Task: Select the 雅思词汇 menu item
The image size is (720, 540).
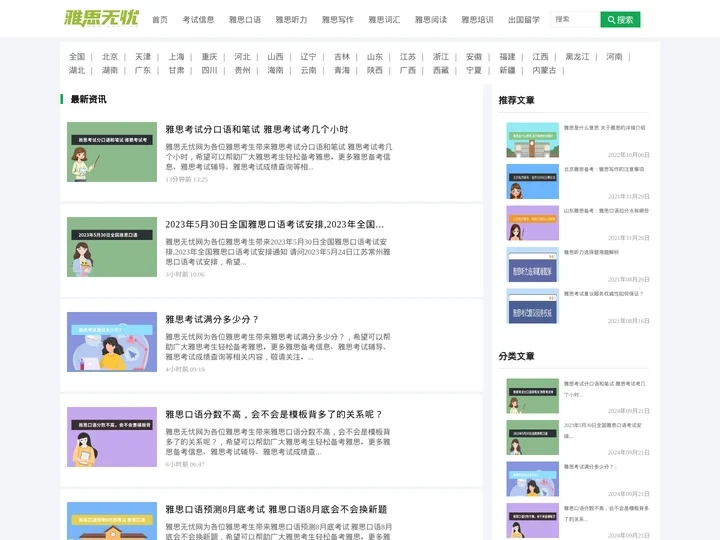Action: tap(384, 20)
